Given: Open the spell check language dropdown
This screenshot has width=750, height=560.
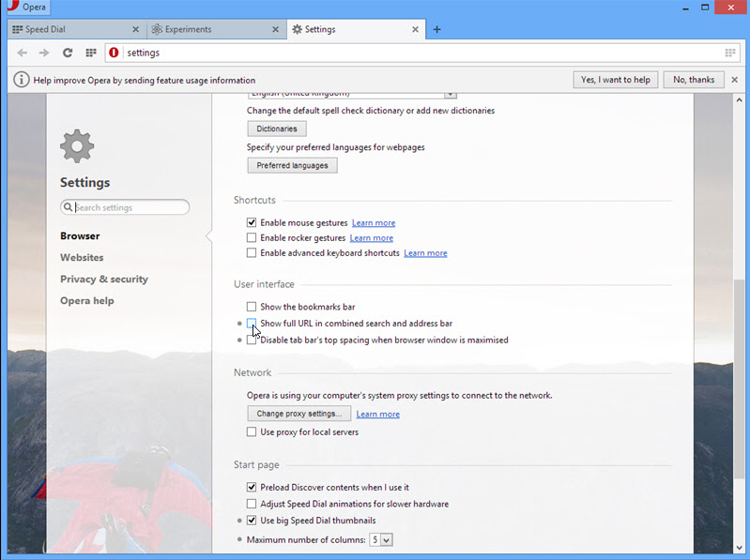Looking at the screenshot, I should click(352, 94).
